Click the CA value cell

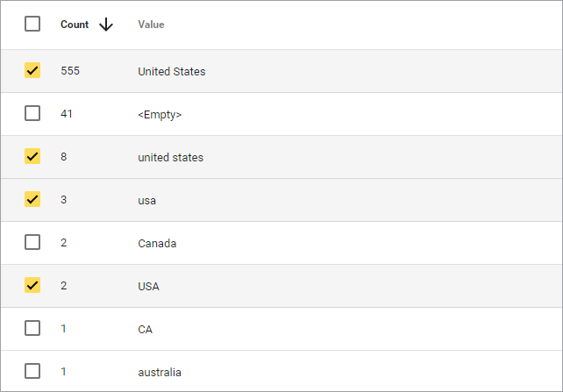click(146, 329)
